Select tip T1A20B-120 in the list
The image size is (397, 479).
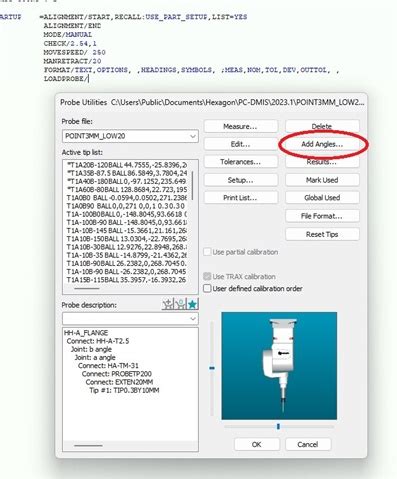click(127, 165)
